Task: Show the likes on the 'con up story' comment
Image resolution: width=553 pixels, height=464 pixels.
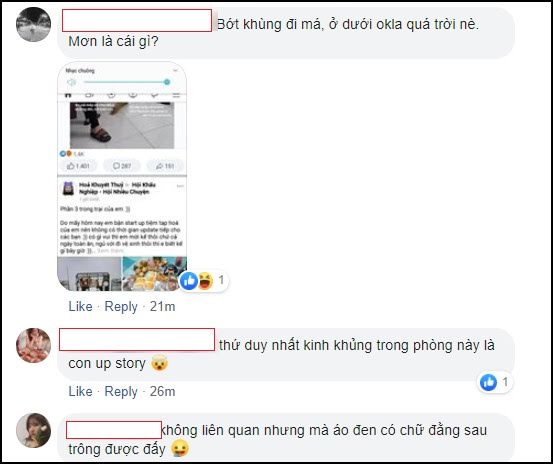Action: [x=495, y=382]
